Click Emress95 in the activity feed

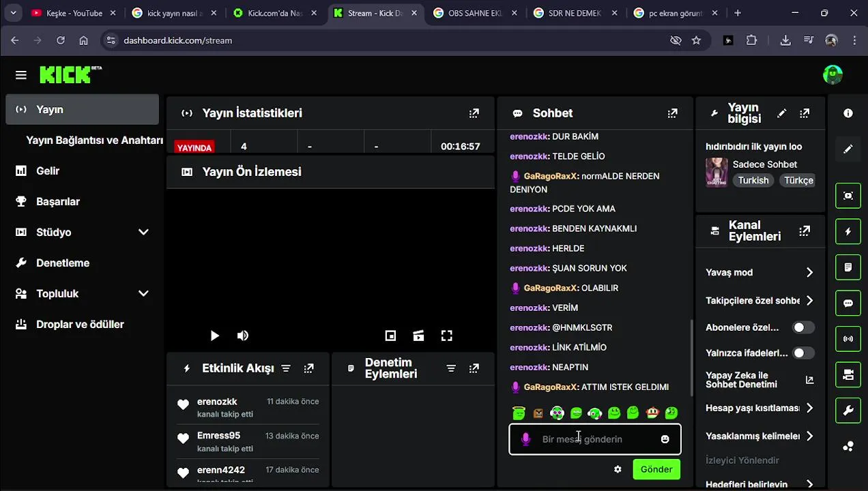pyautogui.click(x=218, y=435)
